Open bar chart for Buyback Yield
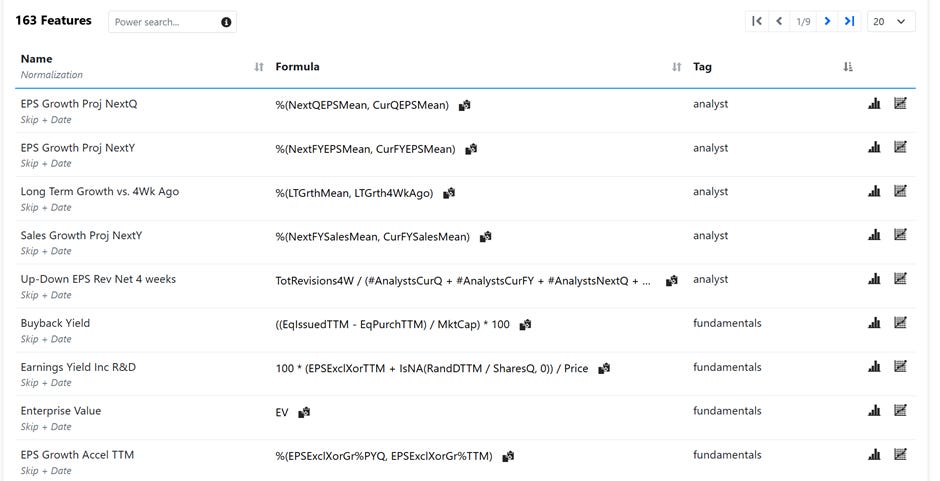Screen dimensions: 940x481 [874, 323]
